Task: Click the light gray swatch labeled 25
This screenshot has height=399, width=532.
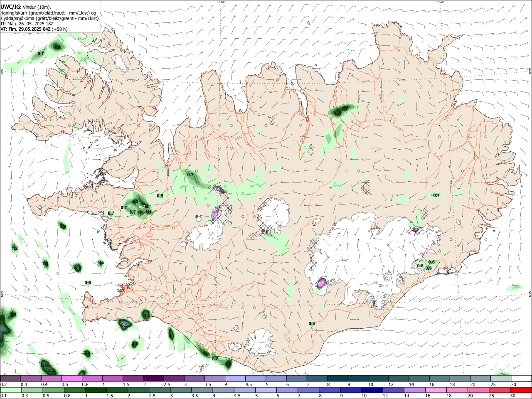Action: (501, 379)
